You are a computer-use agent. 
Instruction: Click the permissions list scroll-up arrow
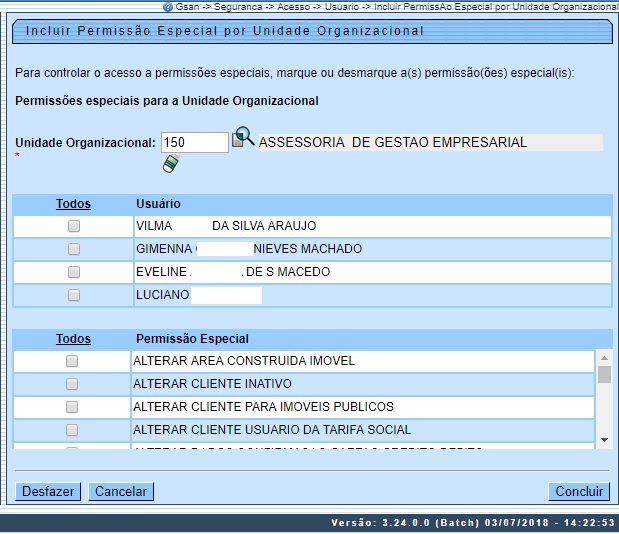click(604, 357)
